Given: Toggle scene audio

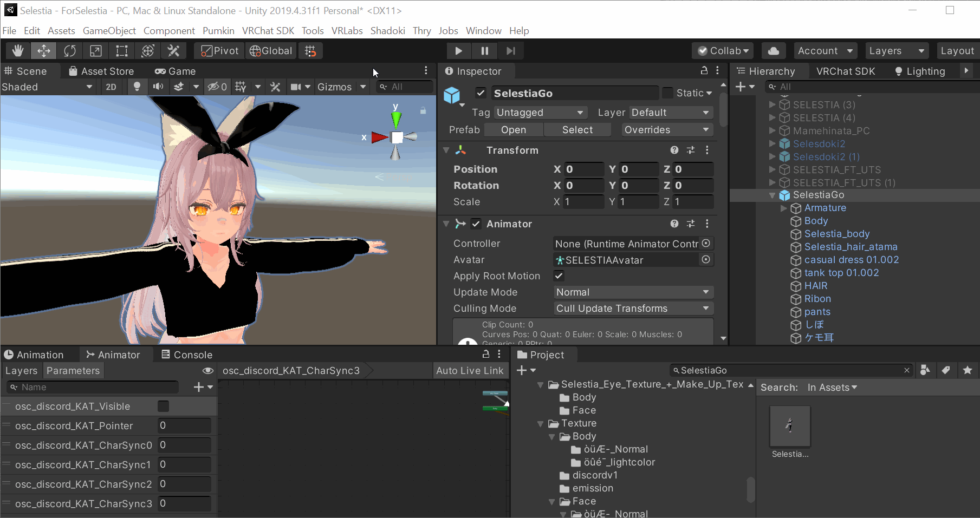Looking at the screenshot, I should pos(158,87).
